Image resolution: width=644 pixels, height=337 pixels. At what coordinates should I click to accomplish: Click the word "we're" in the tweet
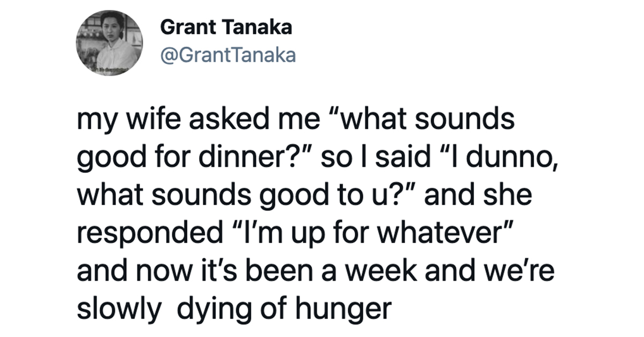coord(519,265)
